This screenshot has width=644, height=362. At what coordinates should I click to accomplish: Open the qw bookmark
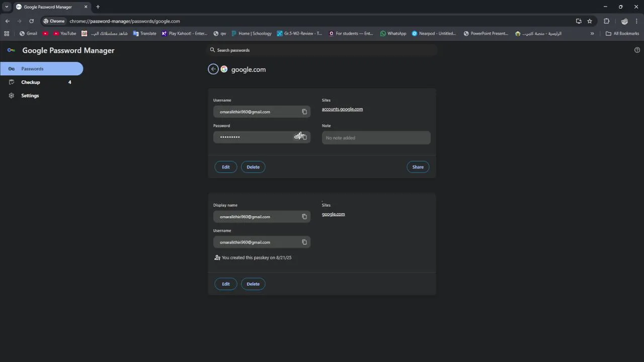click(220, 34)
